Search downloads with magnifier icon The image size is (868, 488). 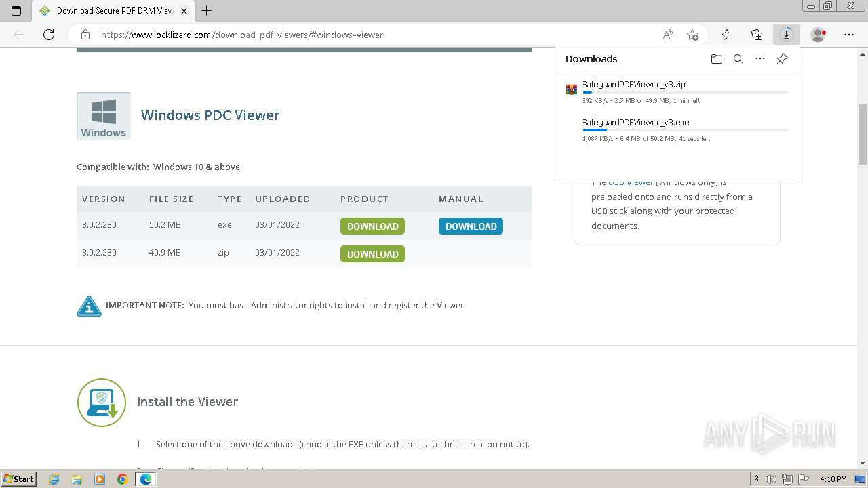point(738,59)
